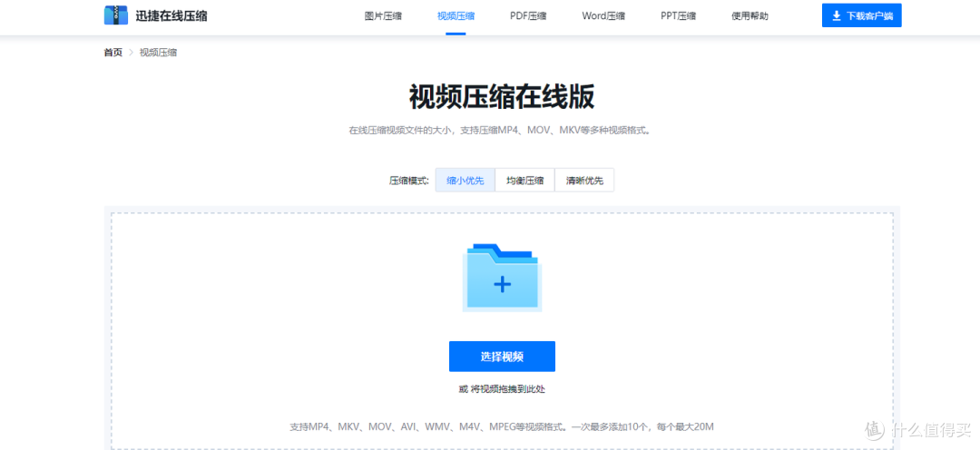Select 均衡压缩 compression mode
980x450 pixels.
pos(524,181)
